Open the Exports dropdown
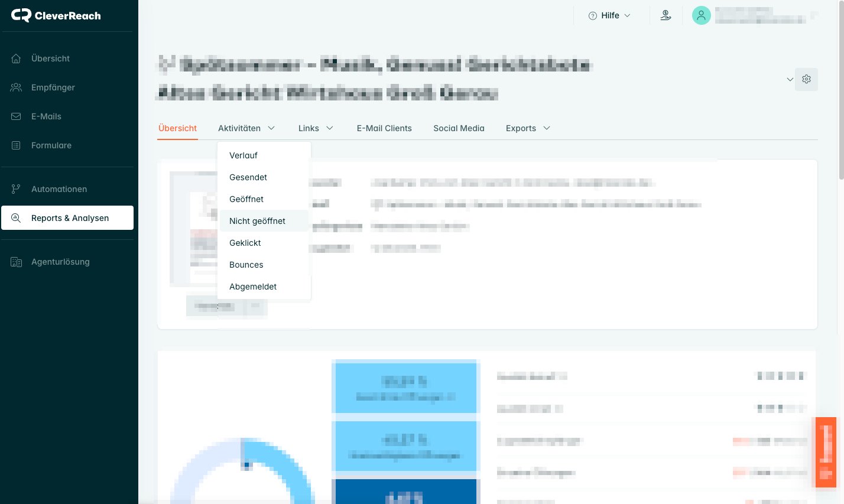The image size is (844, 504). 528,128
